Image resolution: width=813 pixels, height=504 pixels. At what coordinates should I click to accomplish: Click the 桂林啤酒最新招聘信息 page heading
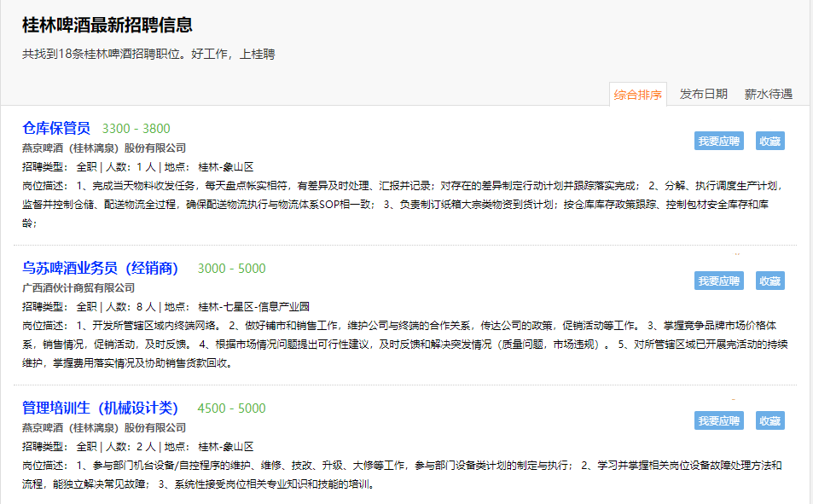[107, 26]
